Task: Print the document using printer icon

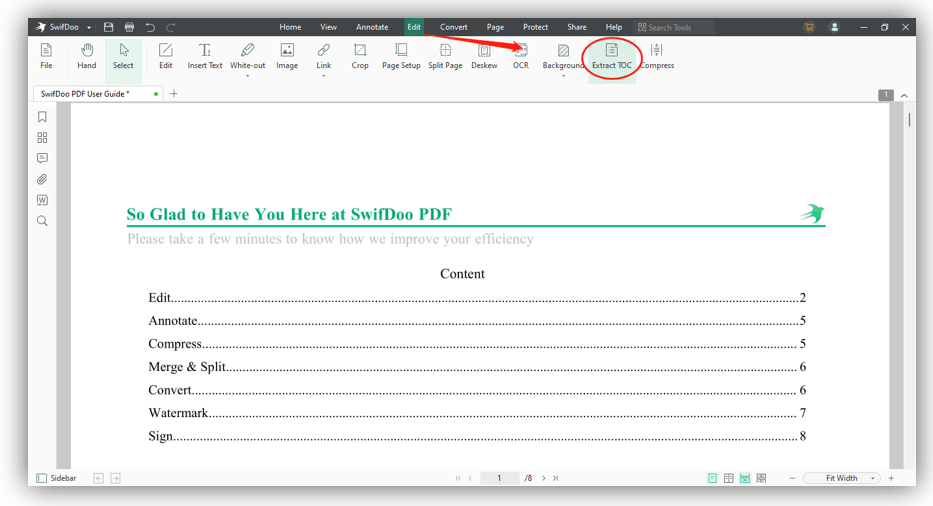Action: 129,27
